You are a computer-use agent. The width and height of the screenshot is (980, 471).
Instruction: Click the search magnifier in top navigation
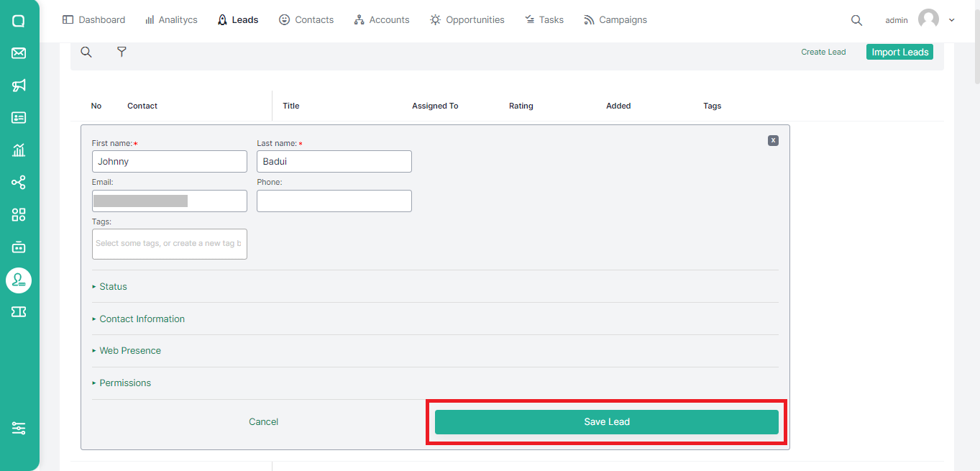pos(856,20)
